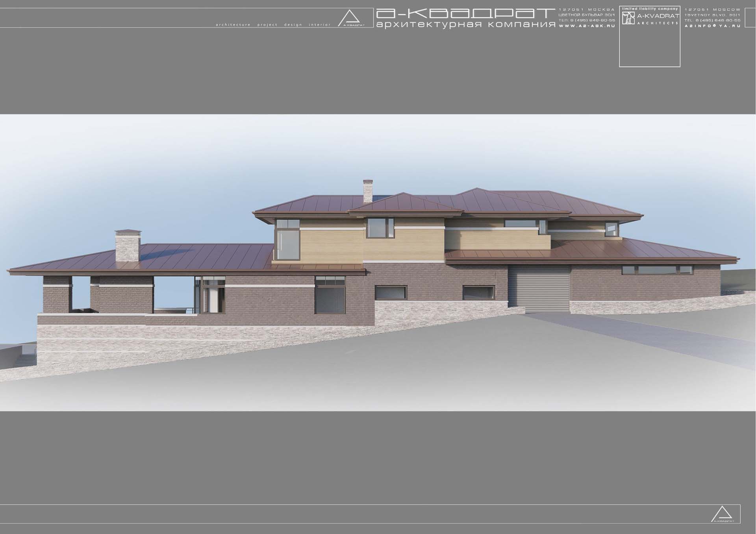The image size is (756, 534).
Task: Click the word 'interior' in header
Action: (320, 25)
